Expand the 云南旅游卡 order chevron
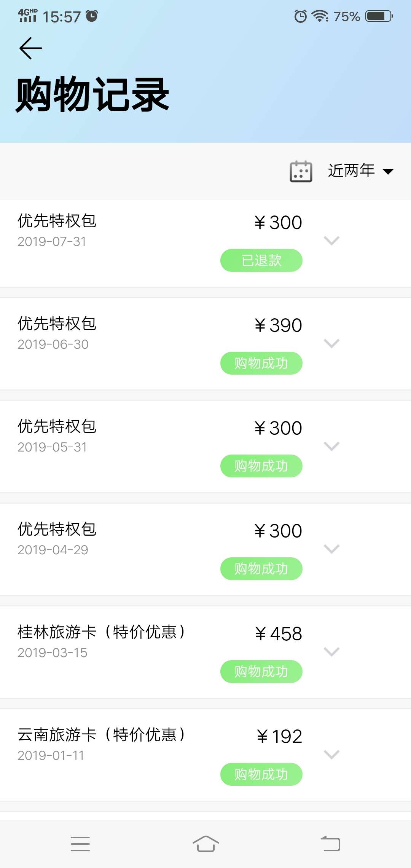The width and height of the screenshot is (411, 868). (x=331, y=755)
